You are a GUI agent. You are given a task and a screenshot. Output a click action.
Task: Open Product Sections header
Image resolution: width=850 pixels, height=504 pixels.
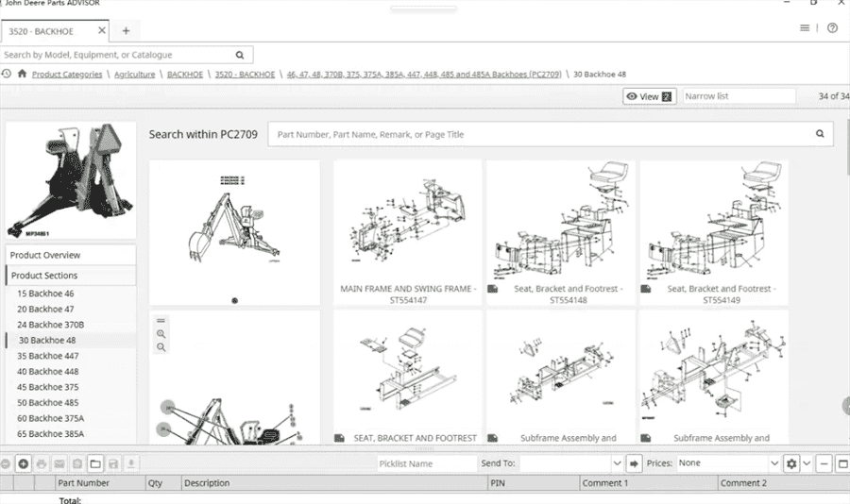[x=71, y=276]
